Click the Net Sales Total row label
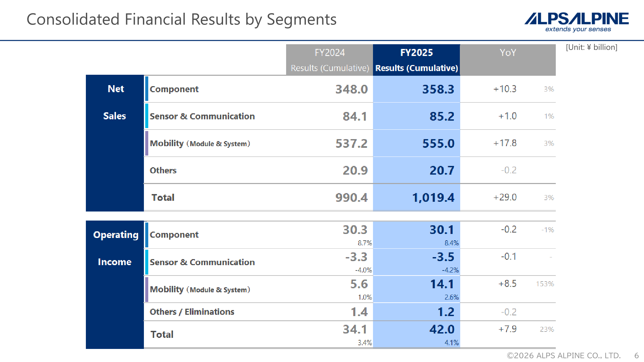The width and height of the screenshot is (644, 362). (163, 197)
